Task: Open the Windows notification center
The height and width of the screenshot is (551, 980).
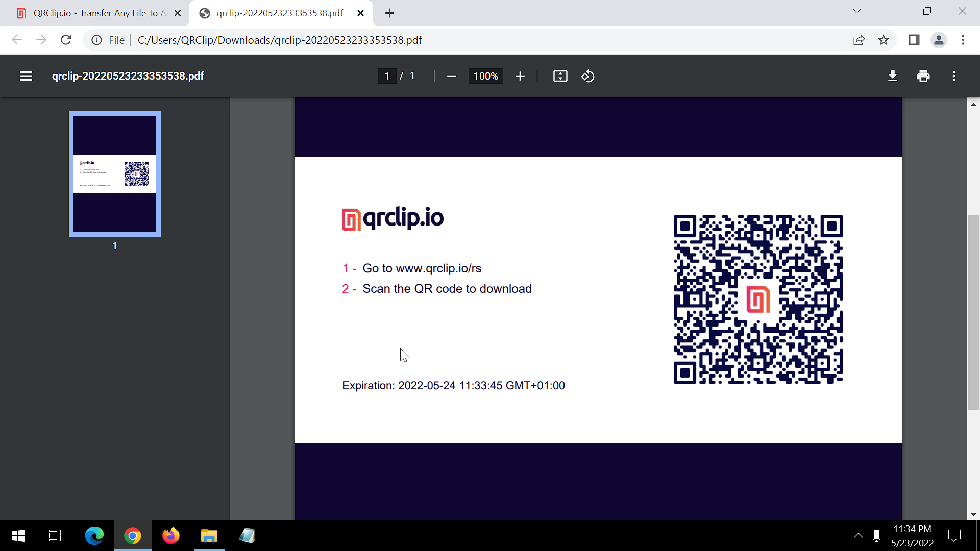Action: point(954,536)
